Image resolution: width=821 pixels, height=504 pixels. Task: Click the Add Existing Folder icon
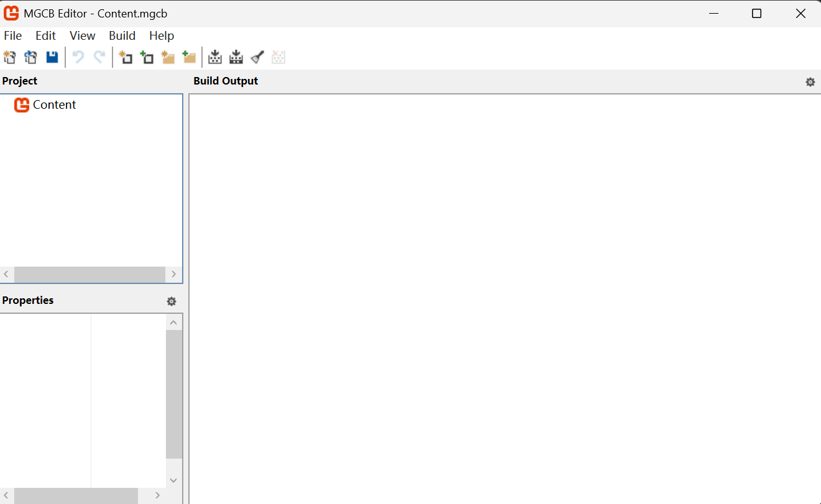(189, 58)
